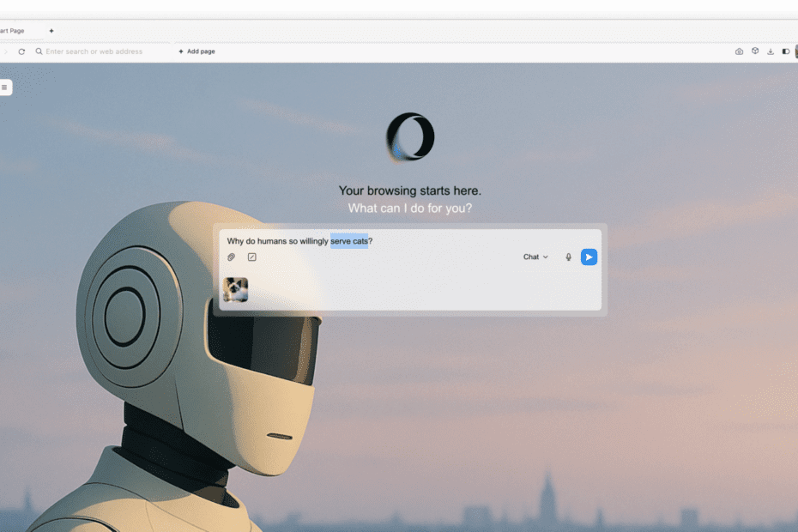Open the Downloads icon
The image size is (798, 532).
click(x=771, y=51)
